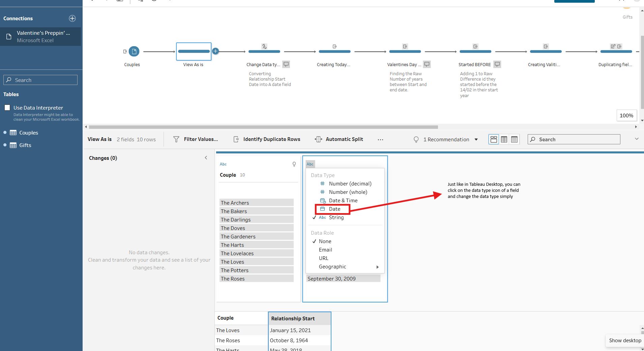Click Identify Duplicate Rows
The width and height of the screenshot is (644, 351).
point(267,139)
